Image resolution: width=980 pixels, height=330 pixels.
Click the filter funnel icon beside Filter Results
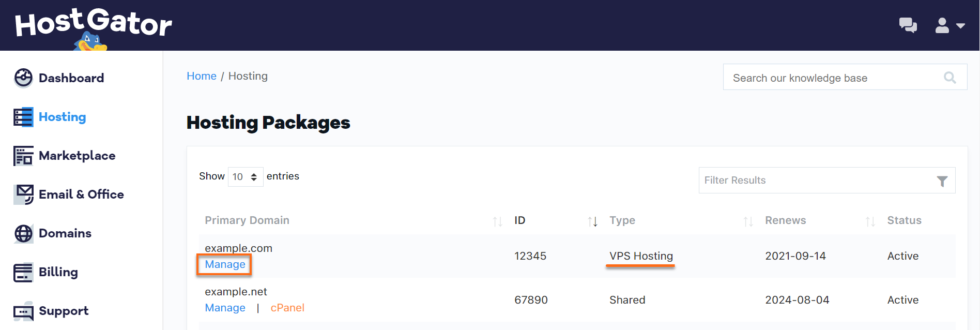pyautogui.click(x=942, y=180)
